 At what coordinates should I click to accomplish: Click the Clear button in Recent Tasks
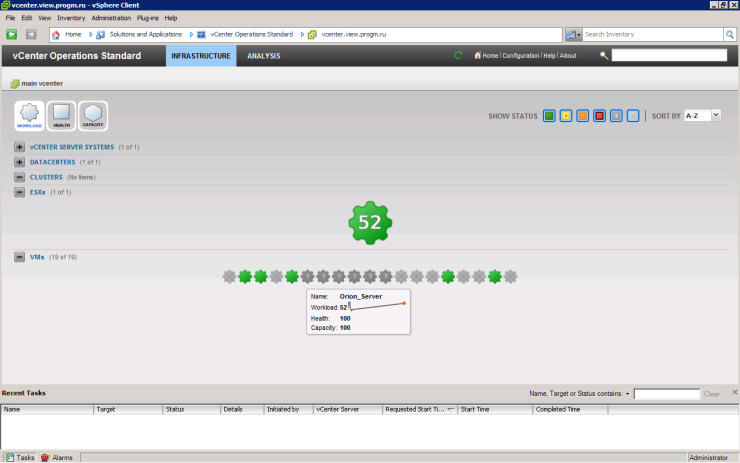pyautogui.click(x=712, y=394)
